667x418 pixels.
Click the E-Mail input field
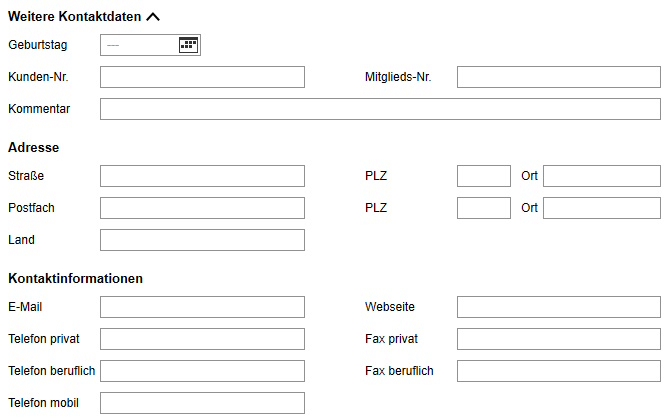coord(202,307)
